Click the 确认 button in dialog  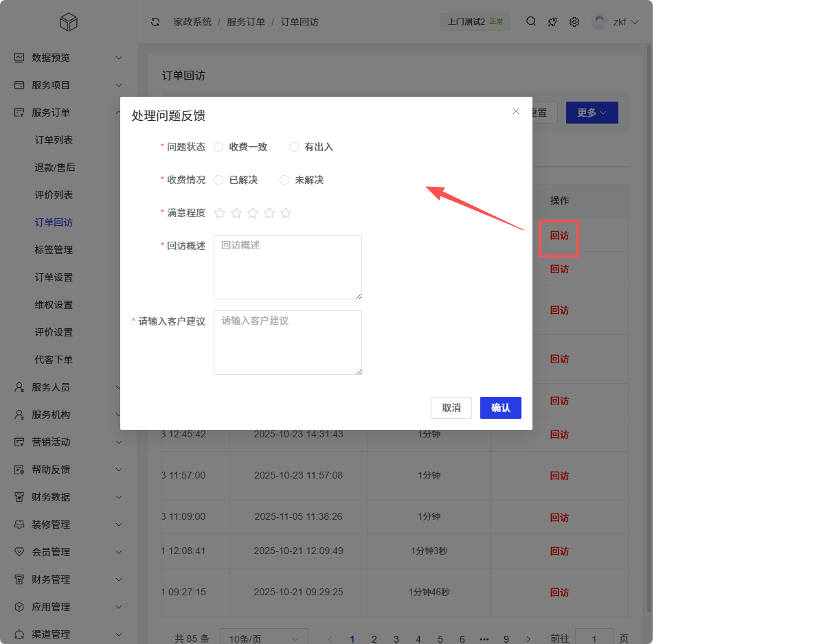point(500,408)
